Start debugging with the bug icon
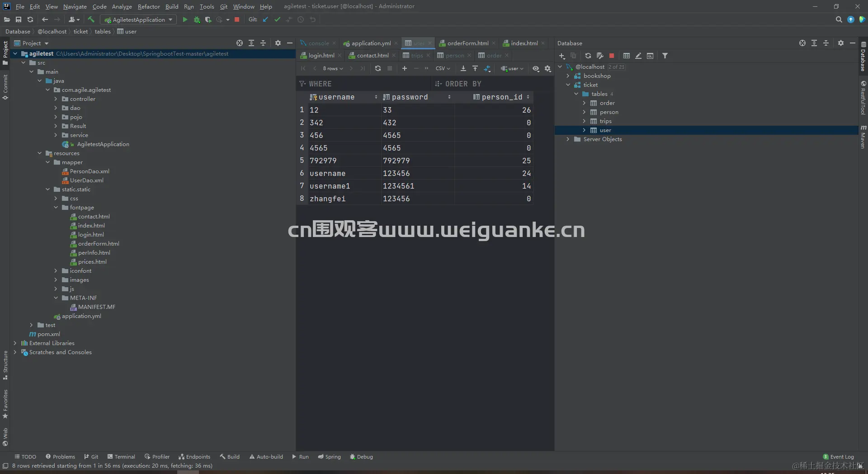This screenshot has width=868, height=474. point(197,19)
